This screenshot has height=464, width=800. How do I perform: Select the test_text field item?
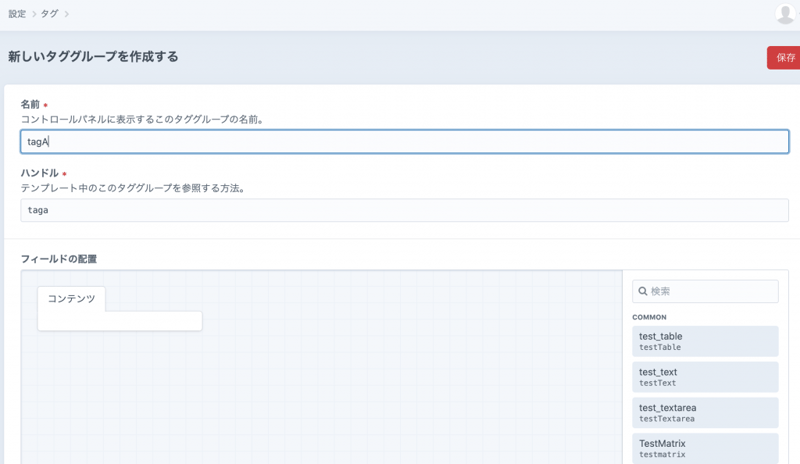pyautogui.click(x=705, y=377)
